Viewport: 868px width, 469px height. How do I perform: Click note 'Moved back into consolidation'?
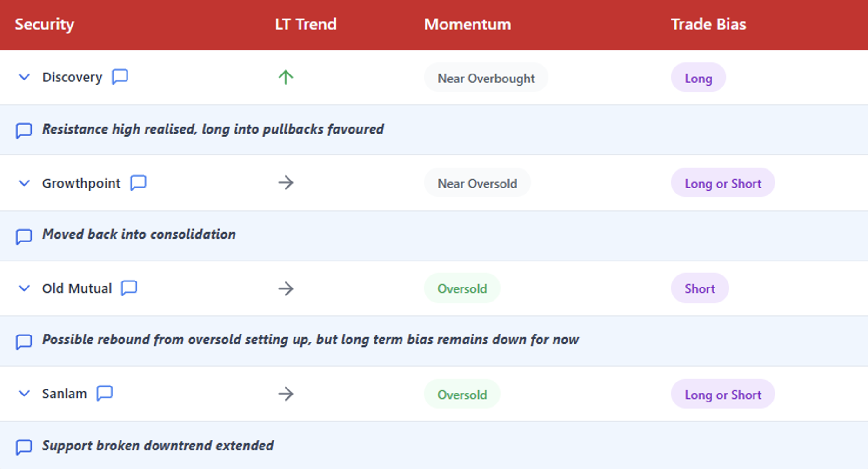[139, 234]
